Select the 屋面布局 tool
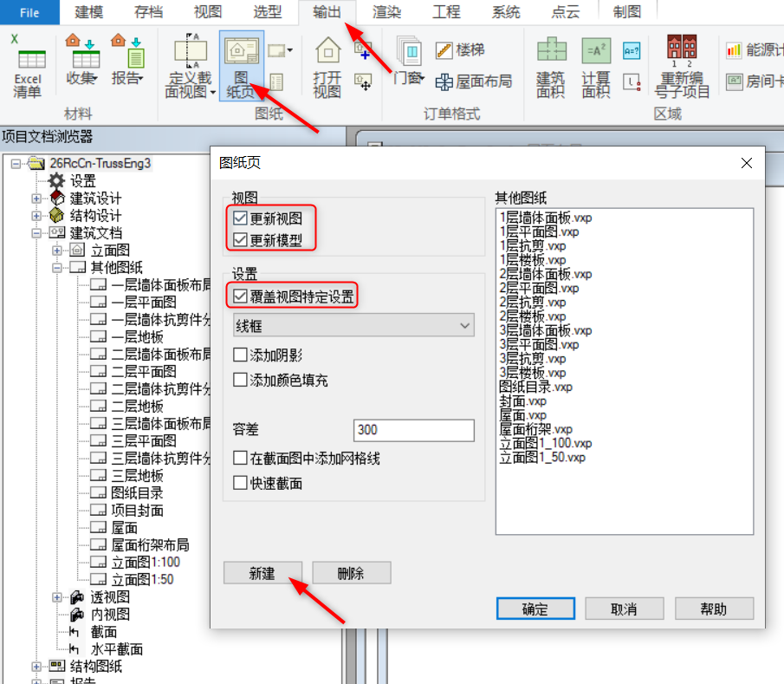 point(474,81)
